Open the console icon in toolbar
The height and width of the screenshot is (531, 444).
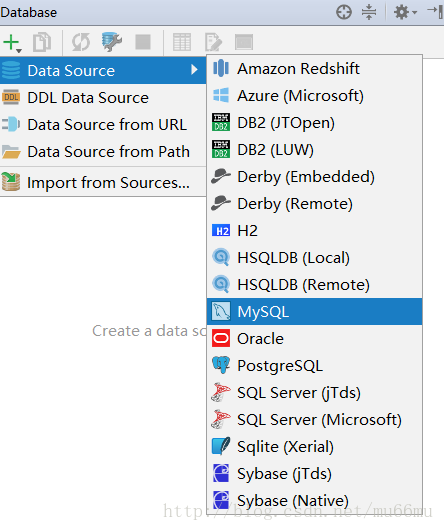tap(244, 42)
